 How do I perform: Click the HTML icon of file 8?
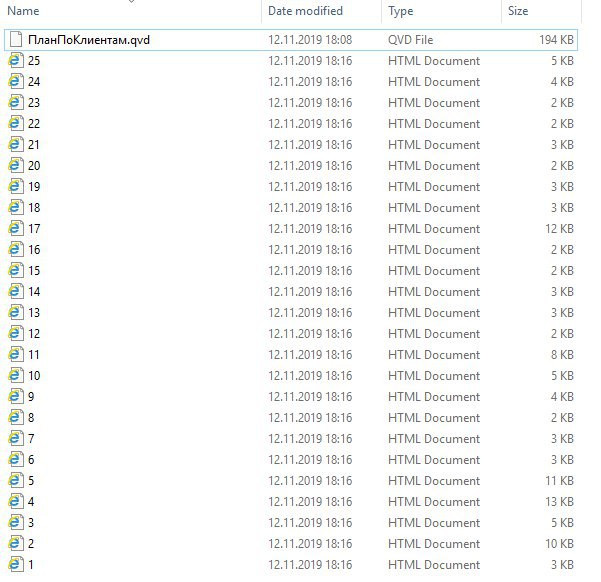pos(16,418)
